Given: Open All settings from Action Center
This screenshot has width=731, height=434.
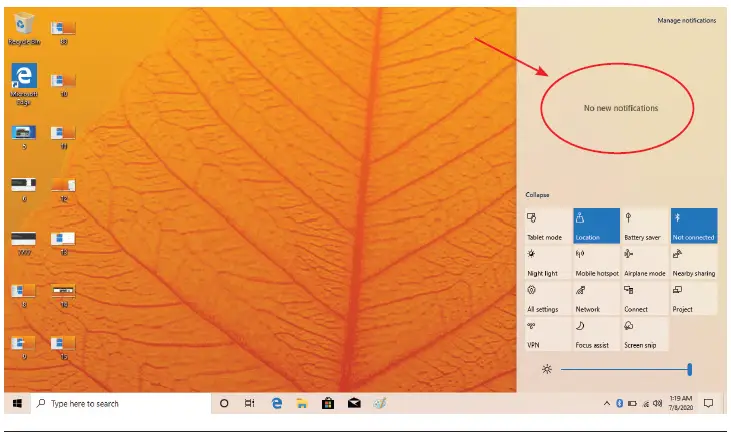Looking at the screenshot, I should (548, 298).
